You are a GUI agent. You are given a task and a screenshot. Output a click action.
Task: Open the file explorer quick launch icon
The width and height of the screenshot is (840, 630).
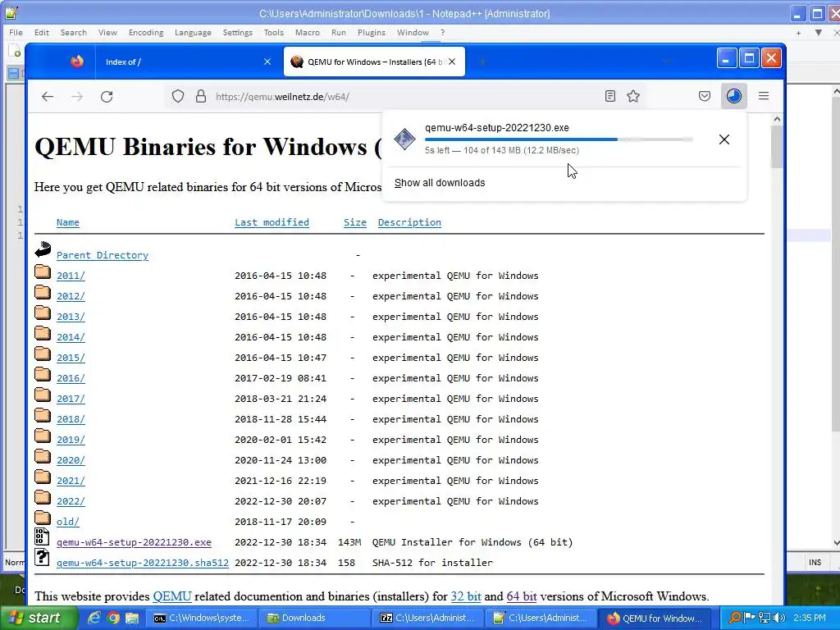pyautogui.click(x=132, y=618)
